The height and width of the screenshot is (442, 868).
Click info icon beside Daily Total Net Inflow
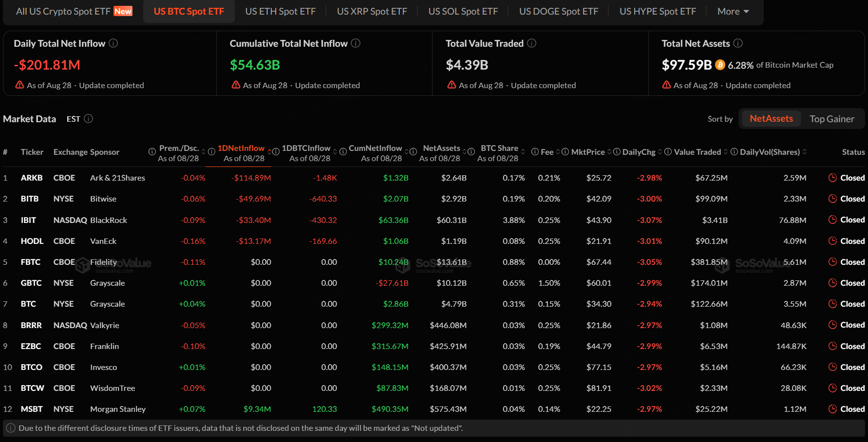pos(113,43)
